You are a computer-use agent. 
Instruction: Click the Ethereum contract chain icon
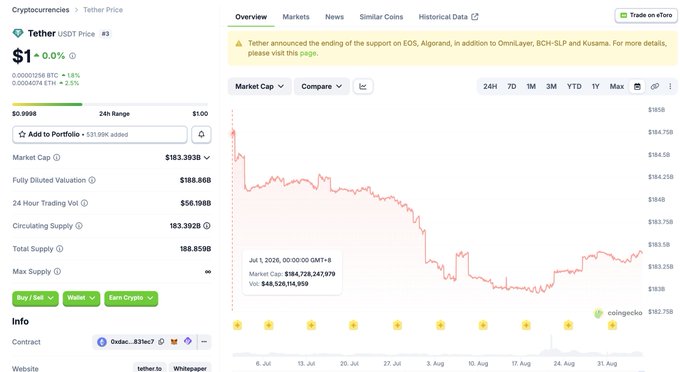point(102,342)
